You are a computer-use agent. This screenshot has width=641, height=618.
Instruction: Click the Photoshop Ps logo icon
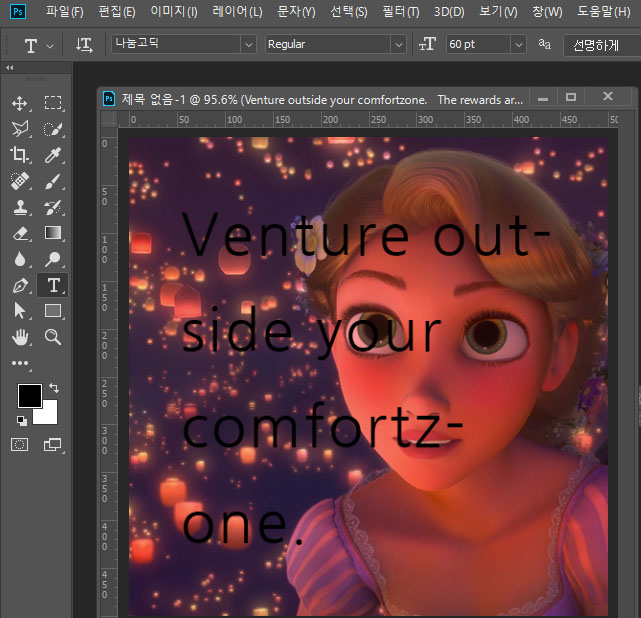18,11
